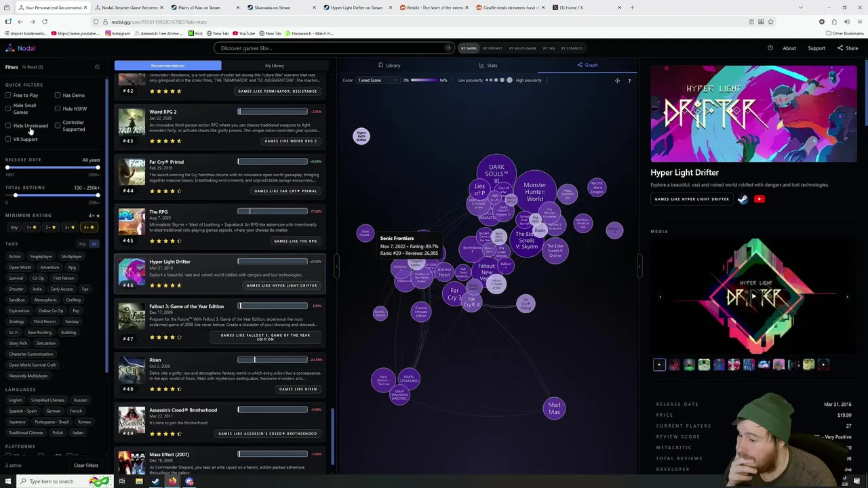The image size is (868, 488).
Task: Toggle the Hide Unreleased checkbox
Action: [8, 125]
